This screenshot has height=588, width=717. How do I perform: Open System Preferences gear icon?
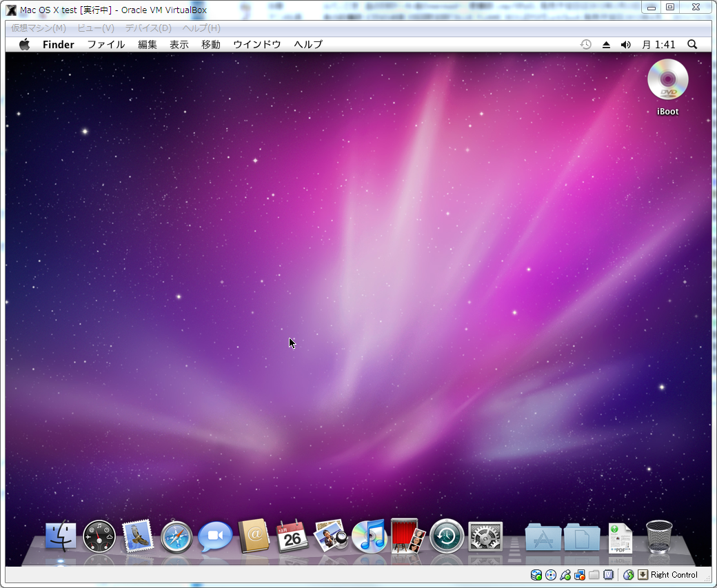[x=485, y=536]
